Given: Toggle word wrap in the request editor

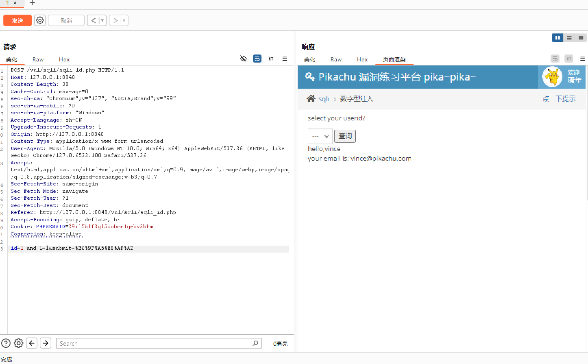Looking at the screenshot, I should coord(257,59).
